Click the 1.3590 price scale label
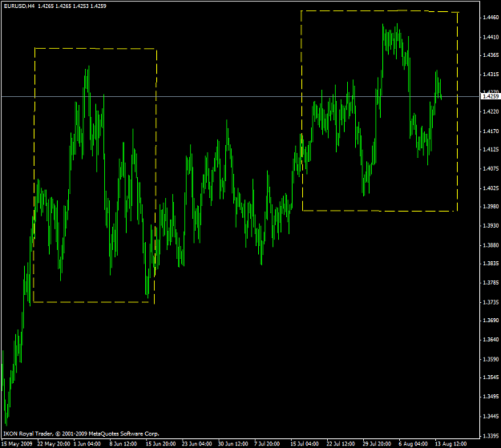The image size is (501, 448). point(491,359)
